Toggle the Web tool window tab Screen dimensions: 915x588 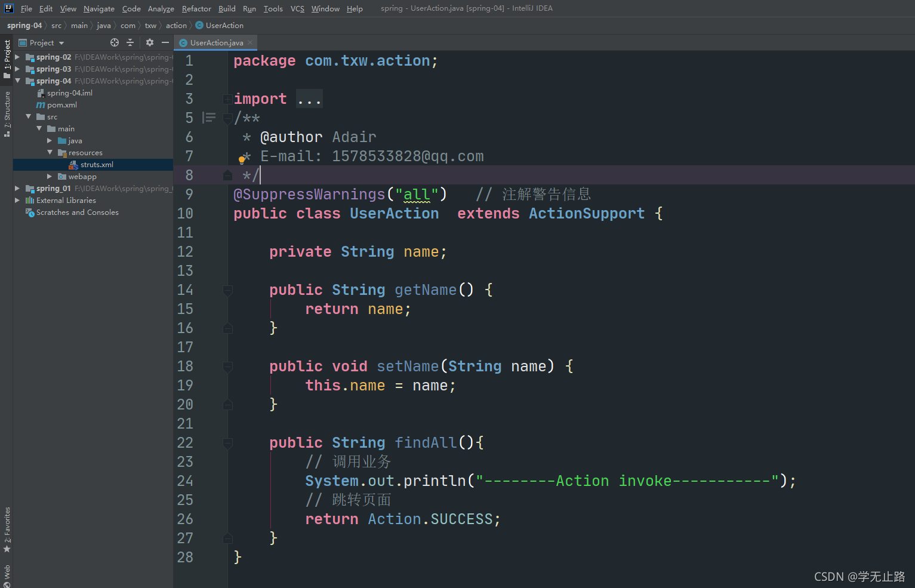click(7, 575)
